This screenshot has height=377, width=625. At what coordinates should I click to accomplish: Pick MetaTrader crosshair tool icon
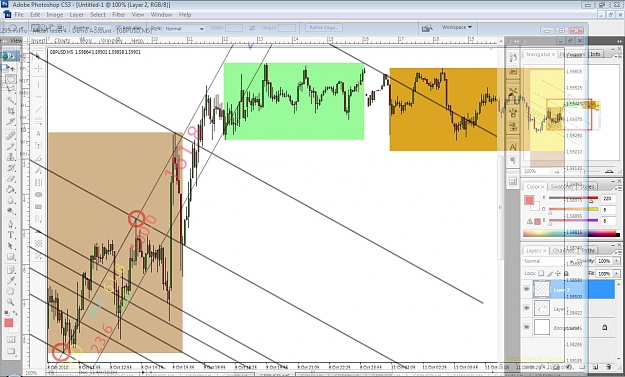coord(39,69)
